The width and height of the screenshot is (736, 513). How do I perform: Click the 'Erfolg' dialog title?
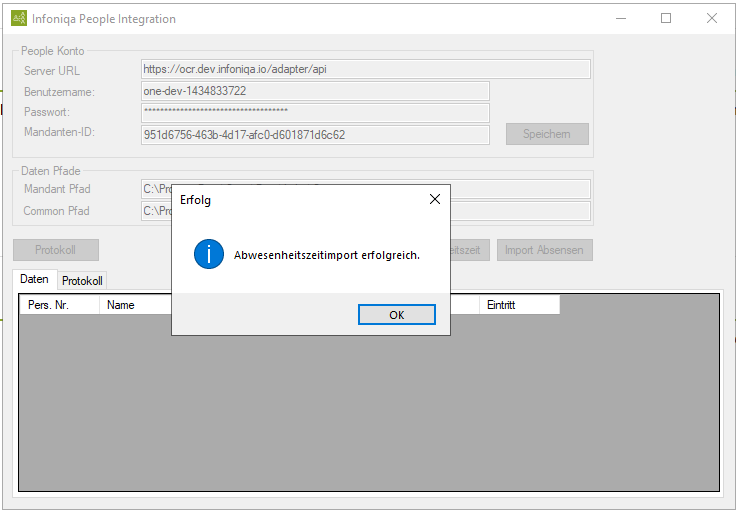click(195, 200)
